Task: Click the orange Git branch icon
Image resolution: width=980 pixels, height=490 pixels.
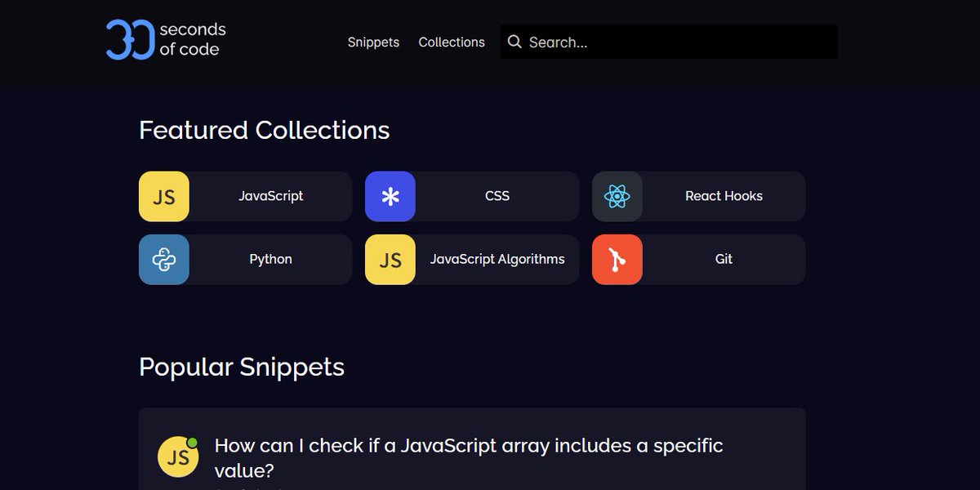Action: click(x=617, y=260)
